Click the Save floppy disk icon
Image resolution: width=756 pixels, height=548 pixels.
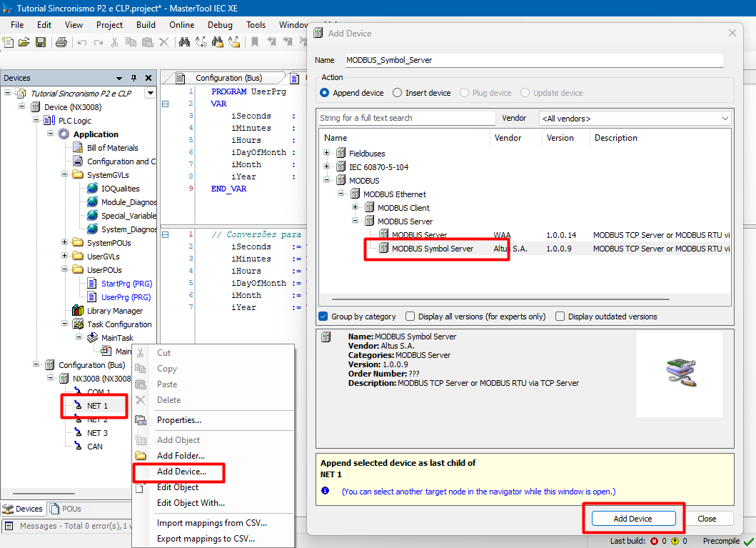click(x=41, y=42)
